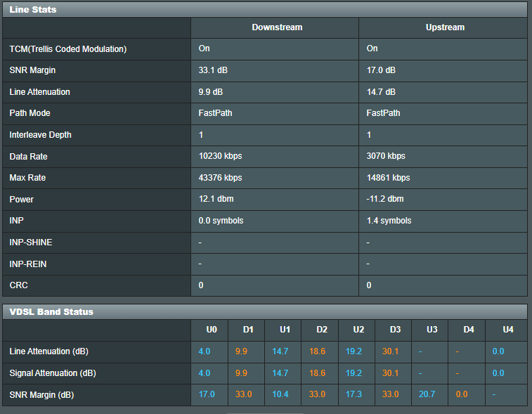Select upstream Data Rate 3070 kbps
The image size is (532, 414).
(386, 156)
